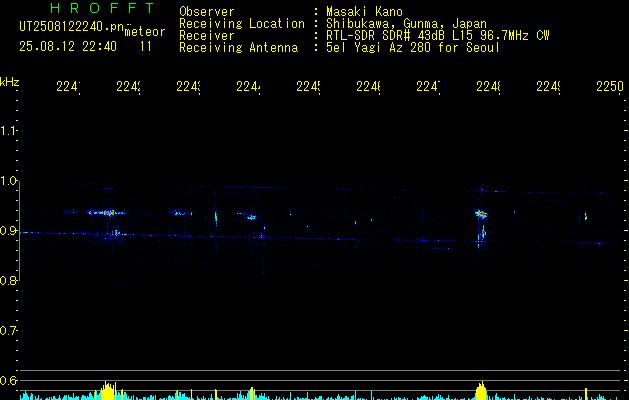This screenshot has width=629, height=400.
Task: Click the kHz axis unit label
Action: point(10,83)
